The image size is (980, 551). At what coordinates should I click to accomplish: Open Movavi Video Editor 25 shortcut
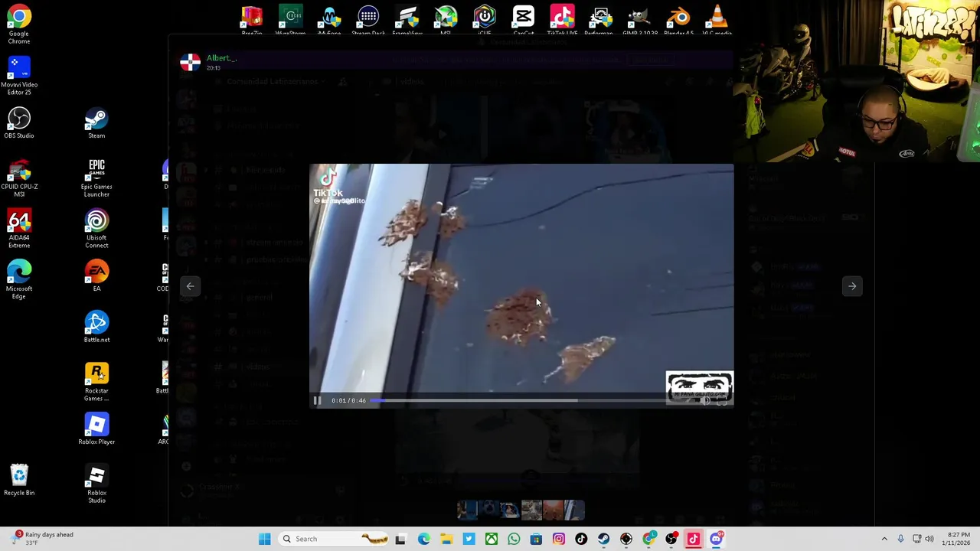pos(19,75)
